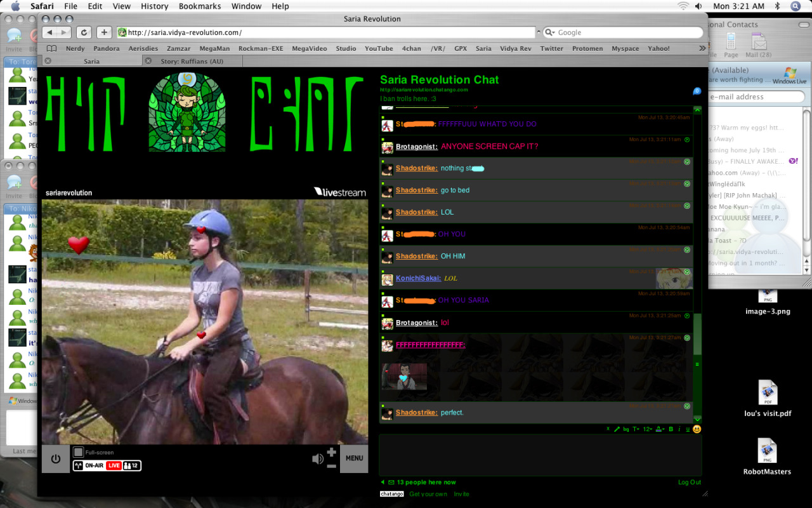Click the FFFFFFFFFFFFFFFFF username link
This screenshot has width=812, height=508.
431,345
